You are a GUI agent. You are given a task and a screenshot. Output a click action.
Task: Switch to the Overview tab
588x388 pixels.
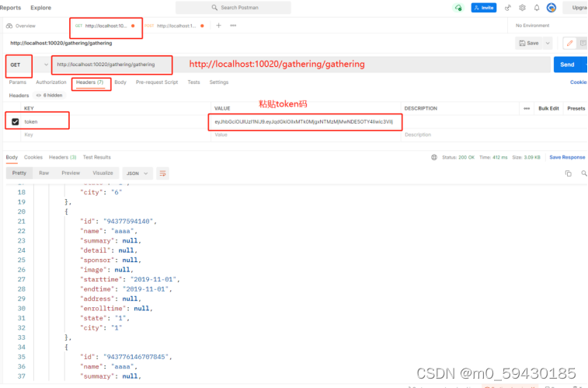pyautogui.click(x=21, y=26)
